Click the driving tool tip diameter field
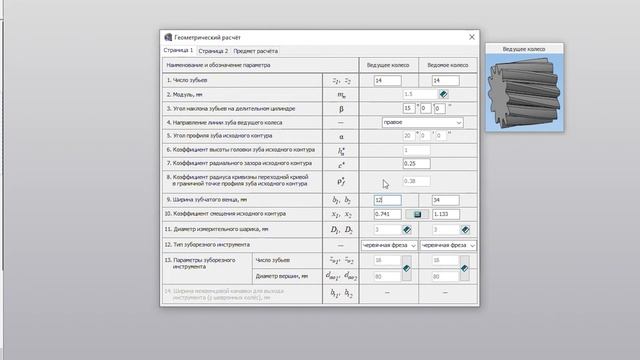The image size is (640, 360). point(387,277)
